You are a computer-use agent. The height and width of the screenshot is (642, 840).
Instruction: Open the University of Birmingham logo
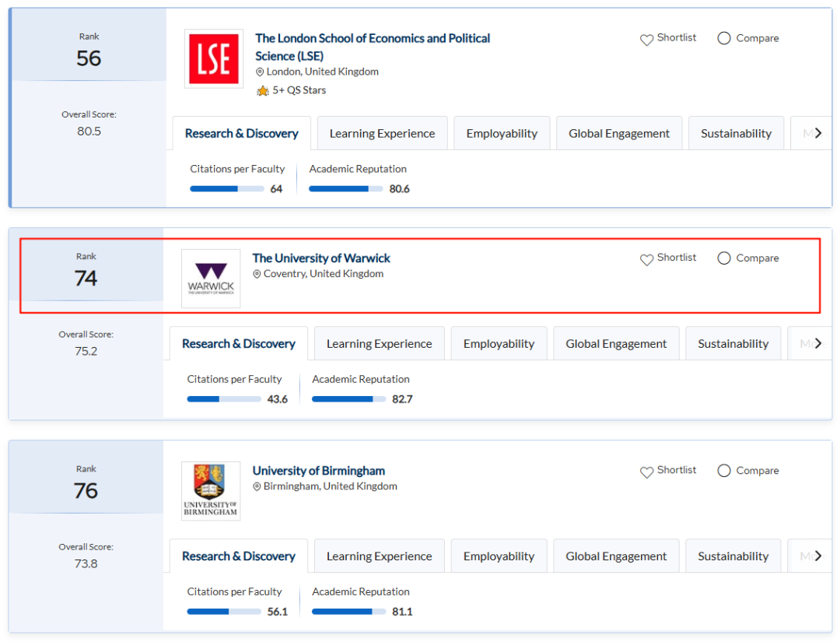pos(211,491)
